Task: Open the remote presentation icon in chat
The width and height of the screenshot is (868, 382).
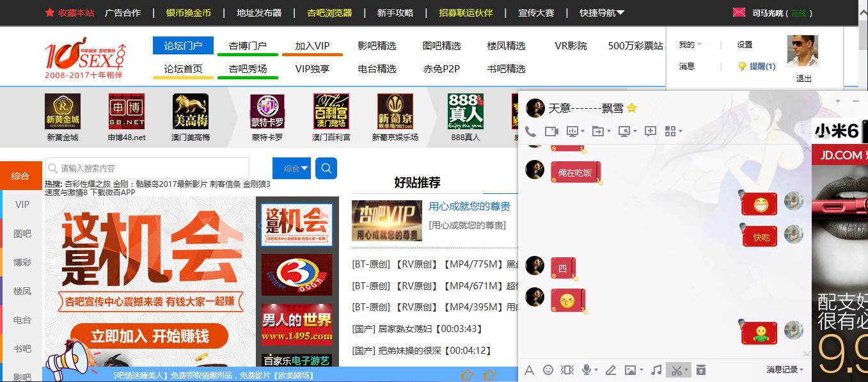Action: [572, 131]
